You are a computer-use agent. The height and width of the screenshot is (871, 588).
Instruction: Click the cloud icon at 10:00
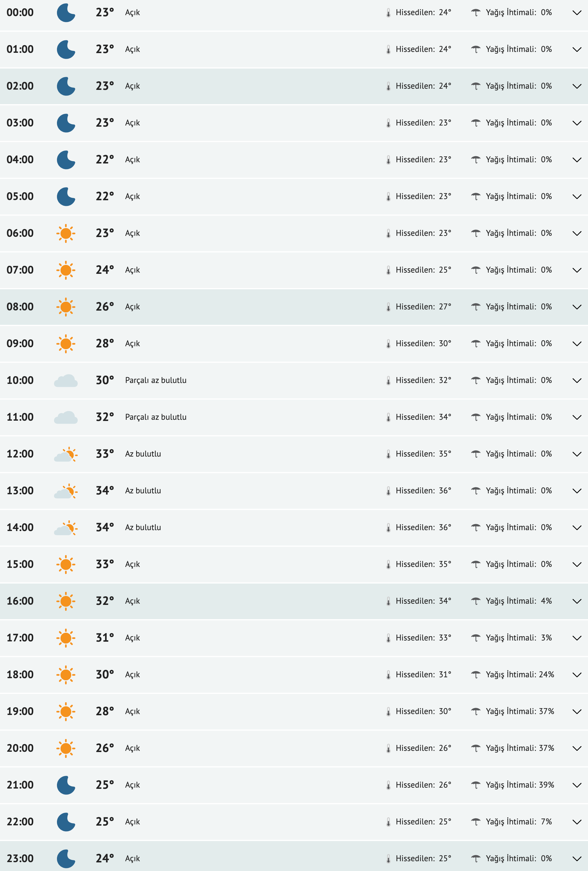coord(66,380)
